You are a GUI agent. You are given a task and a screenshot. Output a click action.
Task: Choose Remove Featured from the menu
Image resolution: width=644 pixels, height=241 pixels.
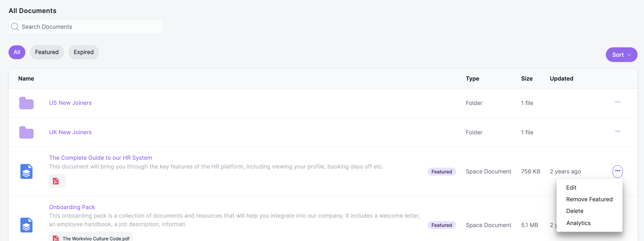click(589, 199)
